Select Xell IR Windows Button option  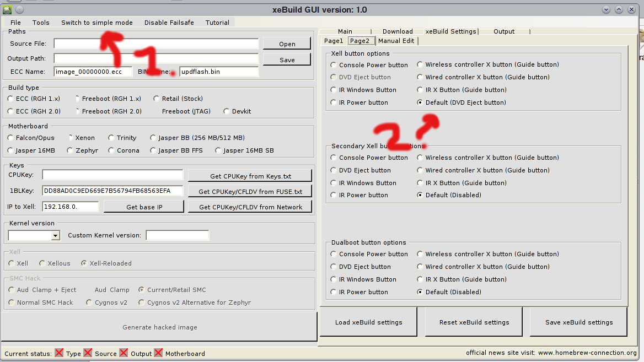coord(334,90)
